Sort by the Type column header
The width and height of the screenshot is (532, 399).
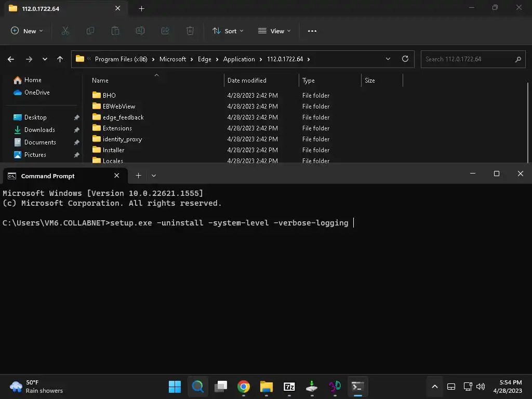pyautogui.click(x=330, y=81)
